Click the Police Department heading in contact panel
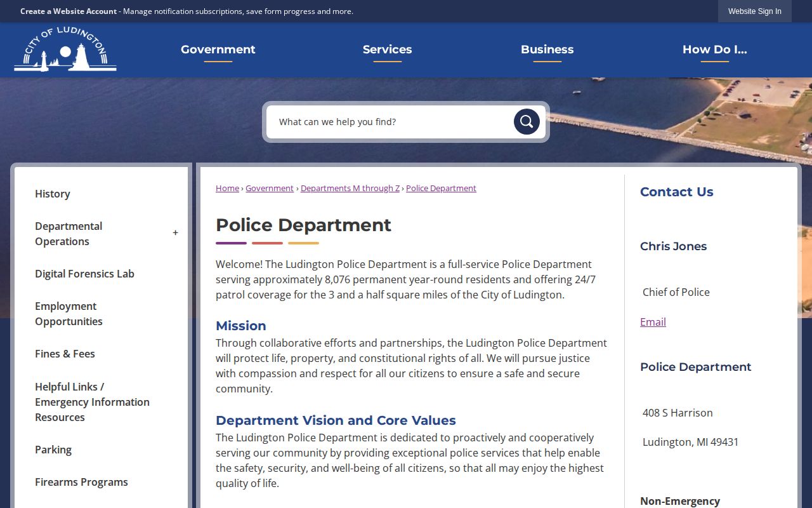Viewport: 812px width, 508px height. 696,367
